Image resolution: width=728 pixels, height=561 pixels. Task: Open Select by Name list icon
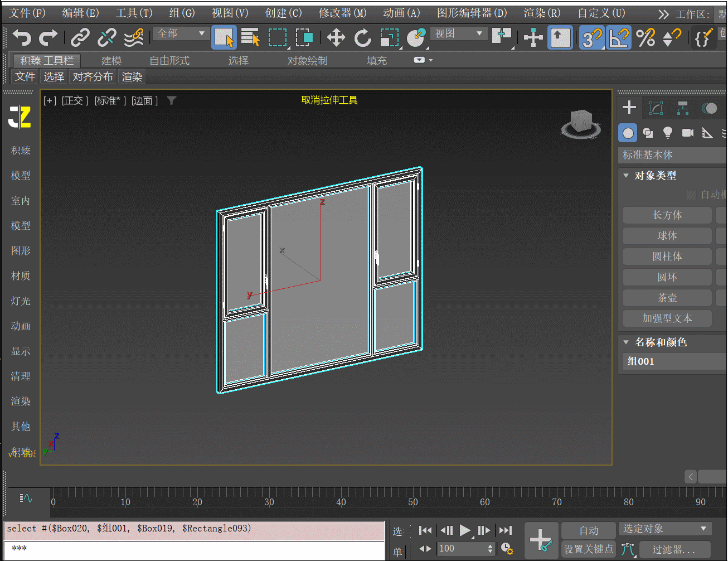251,38
